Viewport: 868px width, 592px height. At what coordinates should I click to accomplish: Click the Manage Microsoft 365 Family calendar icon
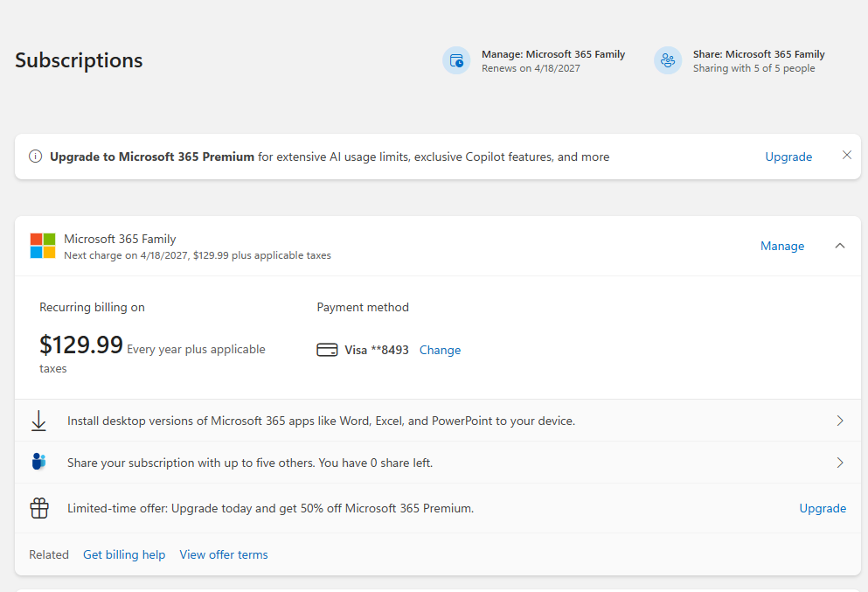pos(456,60)
